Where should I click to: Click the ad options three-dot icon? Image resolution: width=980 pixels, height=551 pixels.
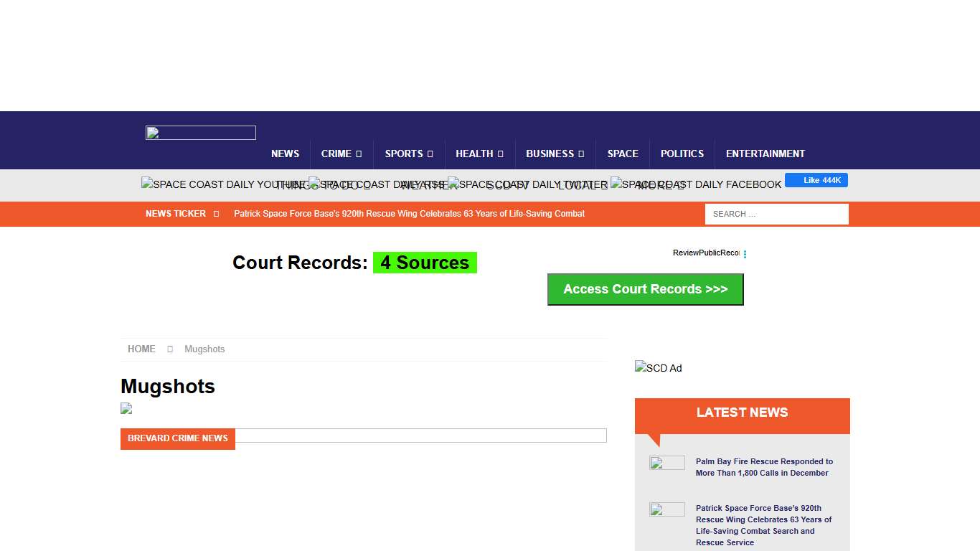click(x=745, y=254)
